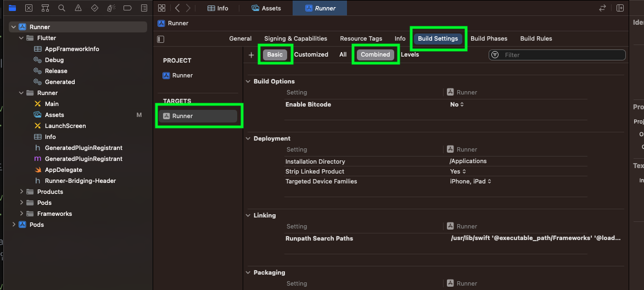Click the editor swap arrows icon
Image resolution: width=644 pixels, height=290 pixels.
click(x=602, y=8)
